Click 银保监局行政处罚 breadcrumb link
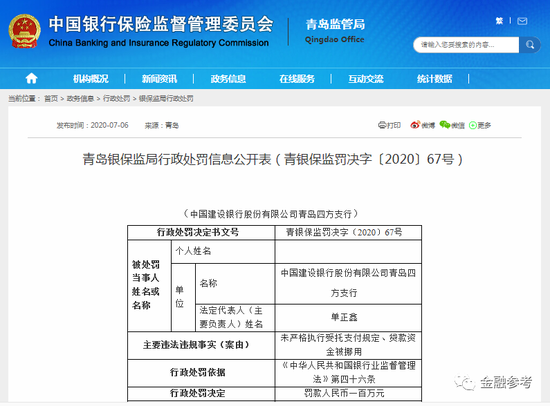Screen dimensions: 550x406 166,99
